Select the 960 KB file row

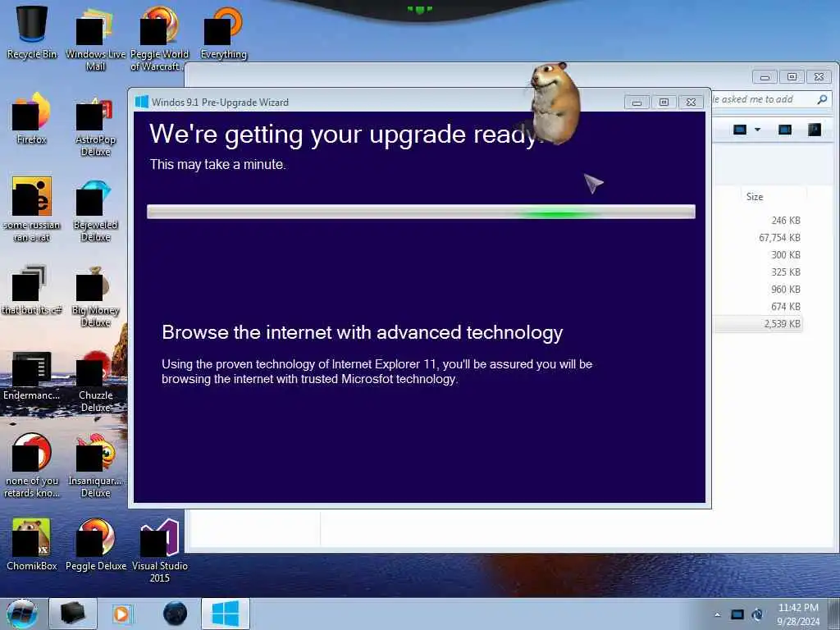coord(758,289)
